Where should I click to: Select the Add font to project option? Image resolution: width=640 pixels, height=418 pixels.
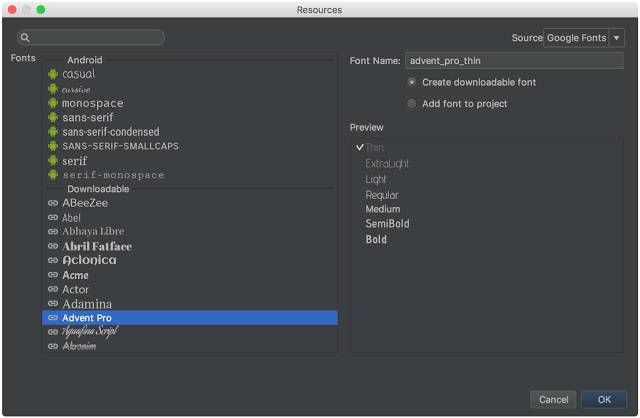click(457, 104)
